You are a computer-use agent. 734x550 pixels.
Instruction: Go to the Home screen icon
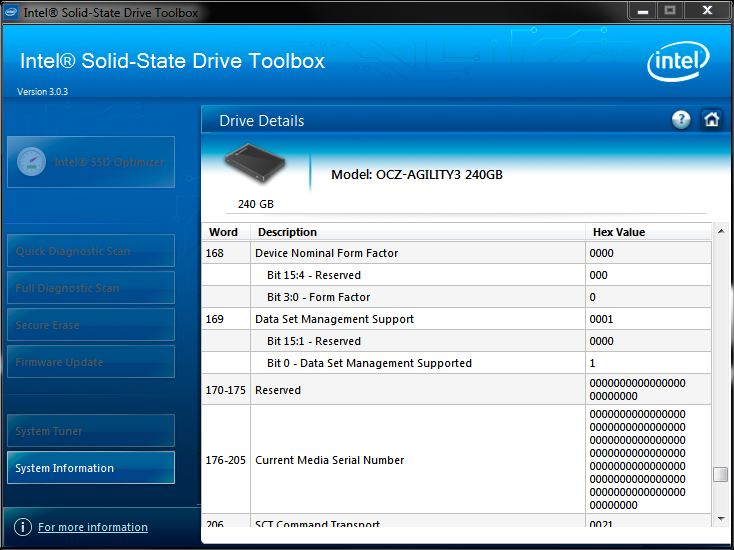(x=712, y=119)
